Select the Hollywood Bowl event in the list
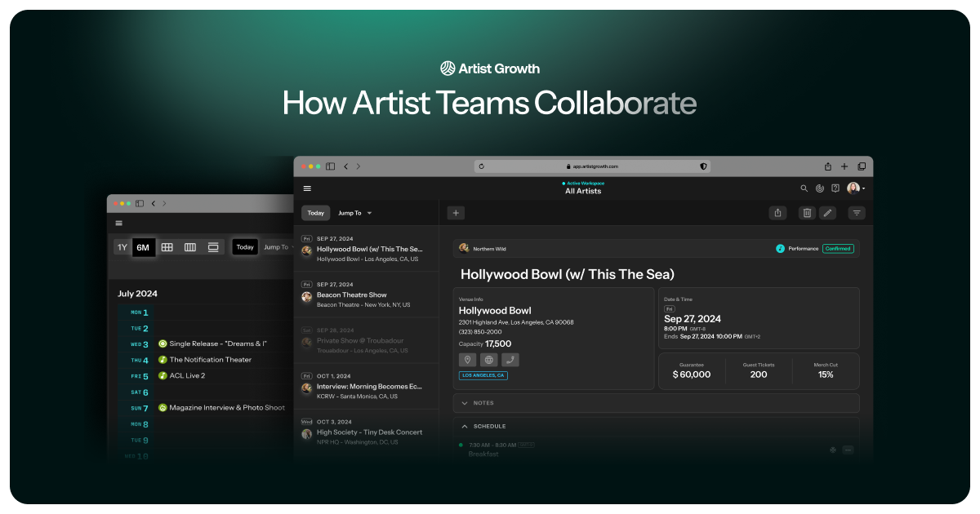Image resolution: width=980 pixels, height=514 pixels. (x=366, y=249)
